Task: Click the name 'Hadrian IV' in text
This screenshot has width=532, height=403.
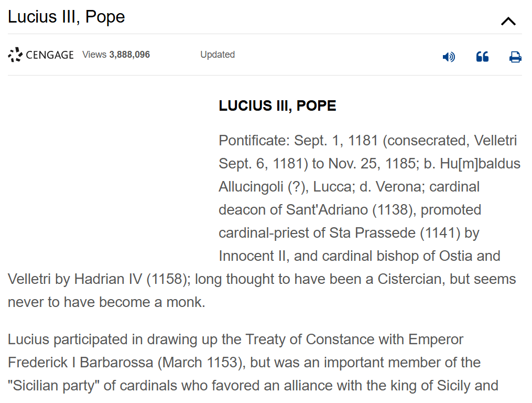Action: 108,279
